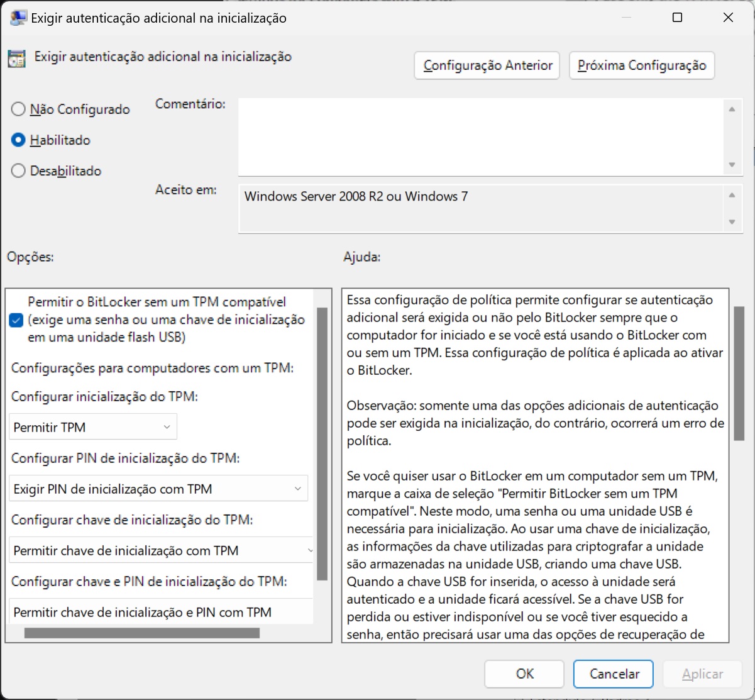755x700 pixels.
Task: Click the help paragraph starting 'Observação: somente uma'
Action: tap(536, 423)
